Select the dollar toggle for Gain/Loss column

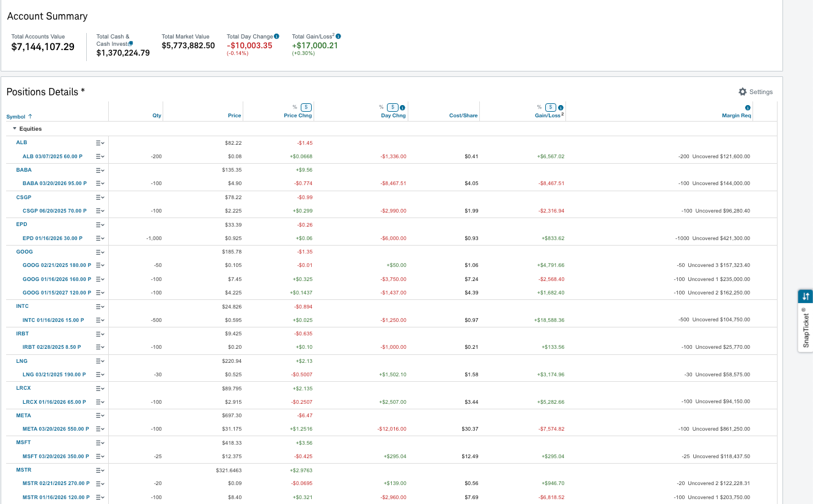(x=551, y=108)
